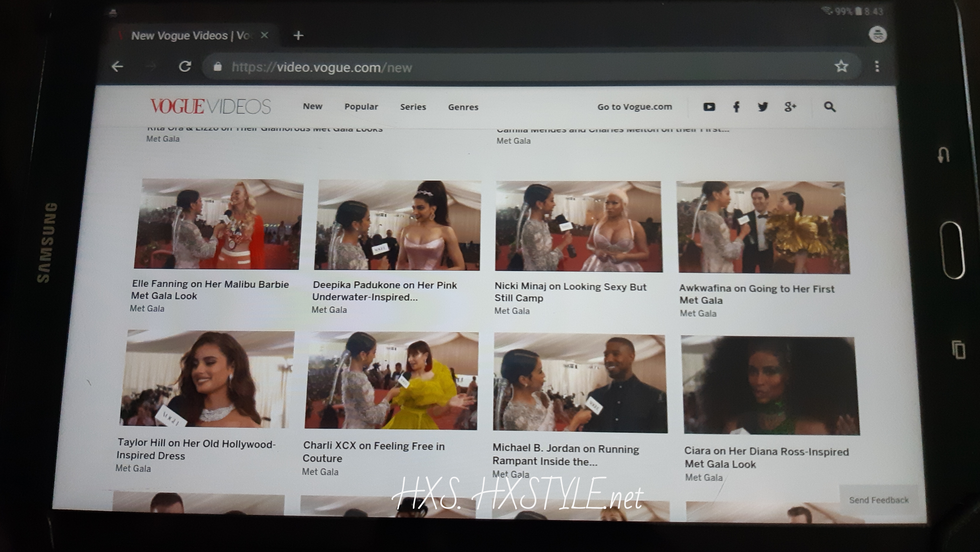Viewport: 980px width, 552px height.
Task: Close the New Vogue Videos tab
Action: click(265, 35)
